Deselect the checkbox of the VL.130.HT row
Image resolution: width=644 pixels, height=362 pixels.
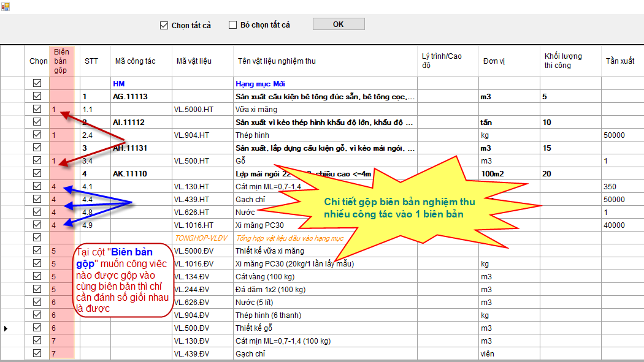click(37, 186)
